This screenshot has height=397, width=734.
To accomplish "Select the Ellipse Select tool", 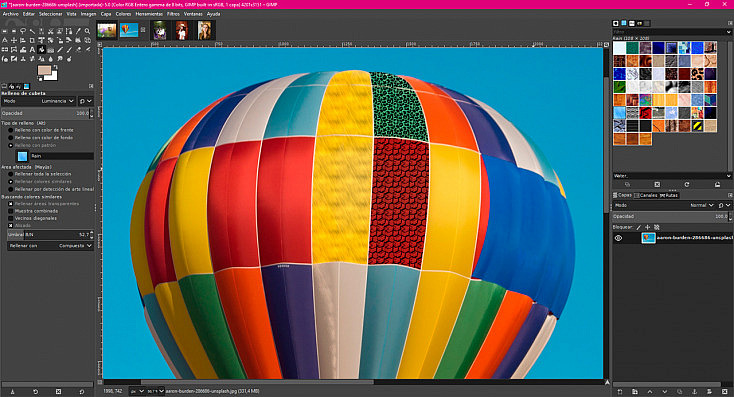I will pyautogui.click(x=14, y=31).
